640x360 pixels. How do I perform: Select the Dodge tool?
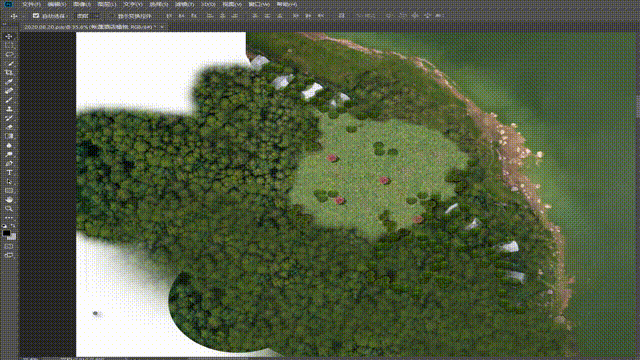coord(9,154)
